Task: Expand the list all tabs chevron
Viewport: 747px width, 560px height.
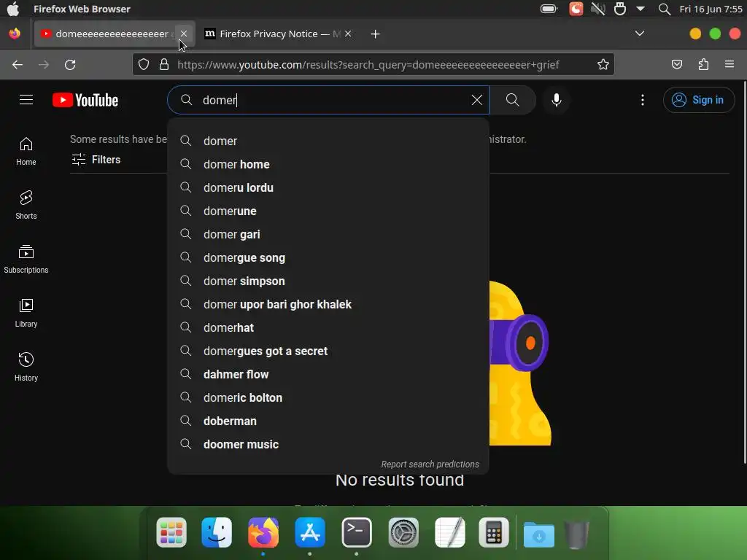Action: tap(640, 34)
